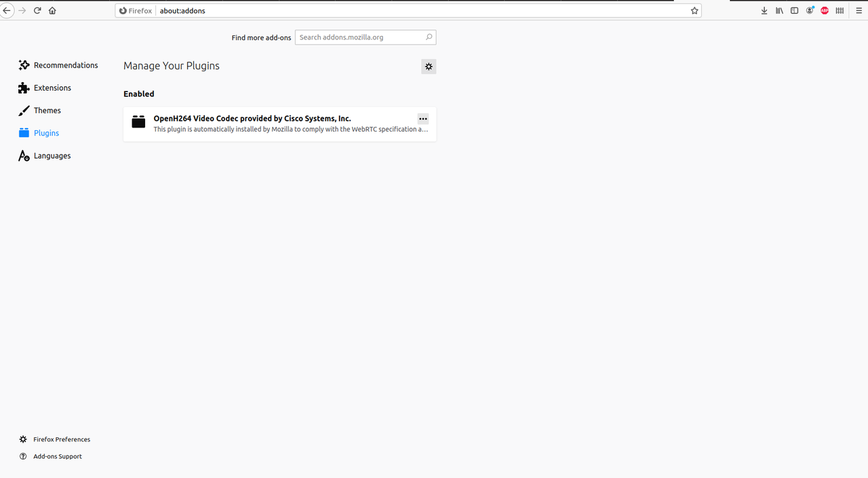Open the Firefox hamburger menu
This screenshot has height=478, width=868.
pos(859,11)
